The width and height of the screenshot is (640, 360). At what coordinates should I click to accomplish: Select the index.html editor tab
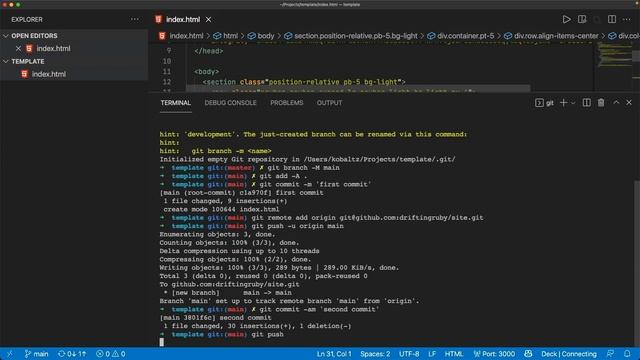[x=183, y=19]
